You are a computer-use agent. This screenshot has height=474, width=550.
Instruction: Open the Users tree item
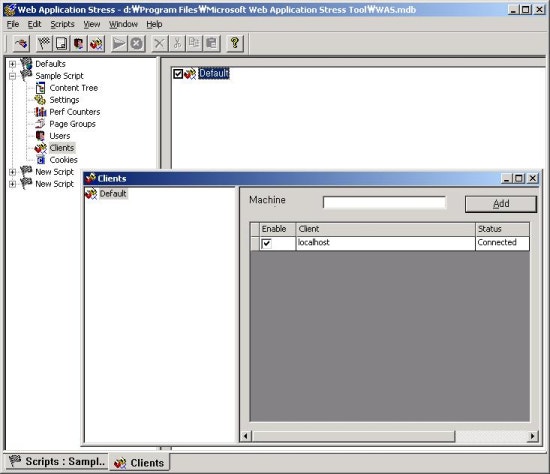60,136
